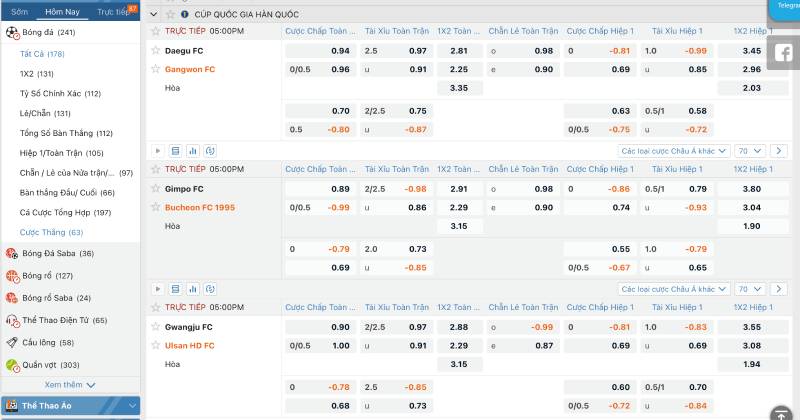Screen dimensions: 800x420
Task: Select 1X2 (131) market filter
Action: click(x=37, y=73)
